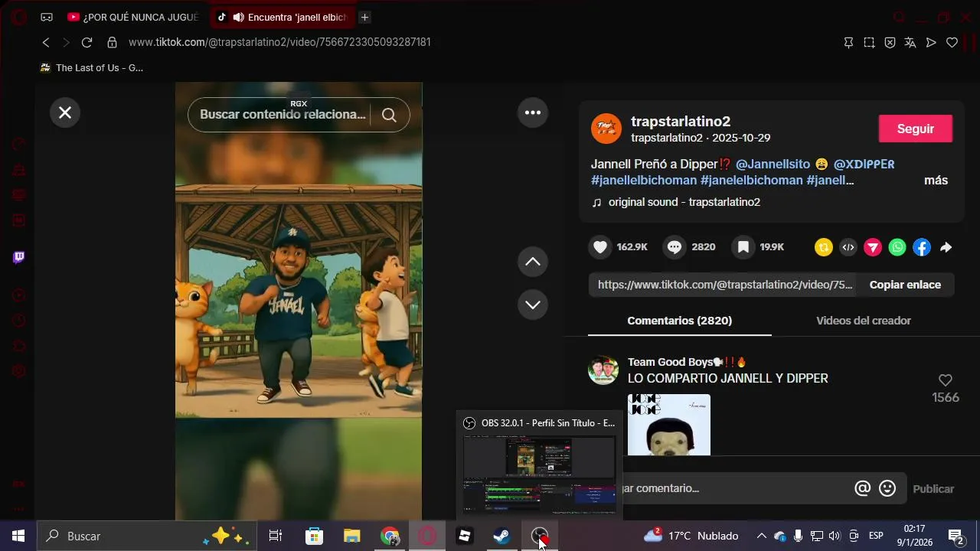Like the video with heart icon
Screen dimensions: 980x551
600,247
